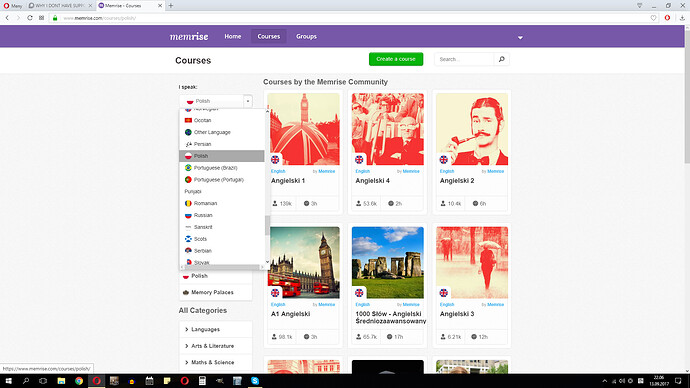Click the heart bookmark icon in address bar
690x388 pixels.
coord(653,18)
